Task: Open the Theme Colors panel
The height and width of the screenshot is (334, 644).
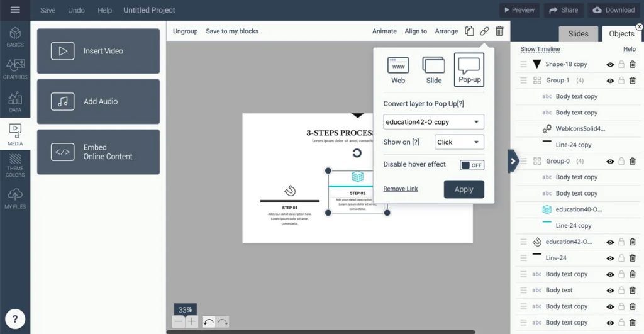Action: [15, 167]
